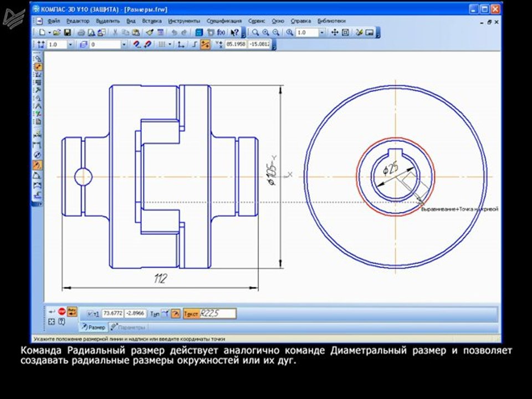
Task: Click the layer state icon
Action: [x=83, y=44]
